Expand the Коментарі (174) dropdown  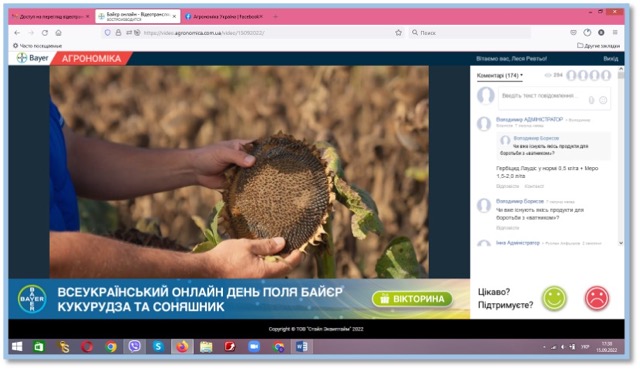pyautogui.click(x=500, y=76)
